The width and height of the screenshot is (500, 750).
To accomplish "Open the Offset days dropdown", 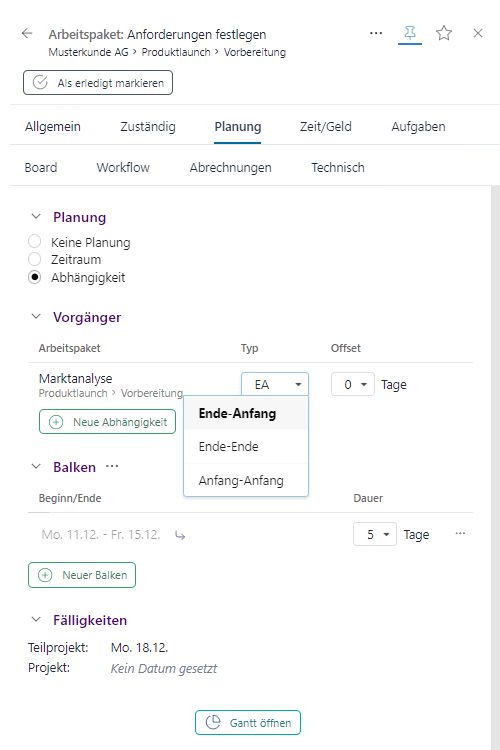I will tap(353, 385).
